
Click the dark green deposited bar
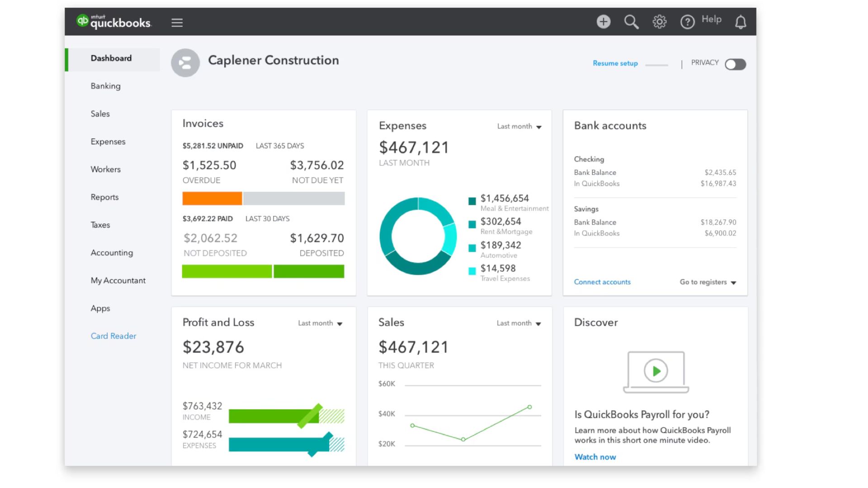pos(309,271)
